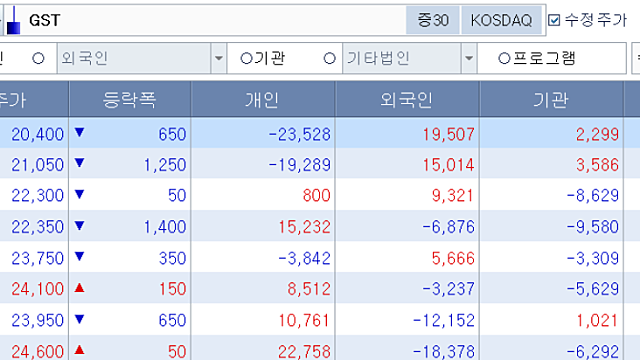
Task: Select the 외국인 value 19,507
Action: click(448, 134)
